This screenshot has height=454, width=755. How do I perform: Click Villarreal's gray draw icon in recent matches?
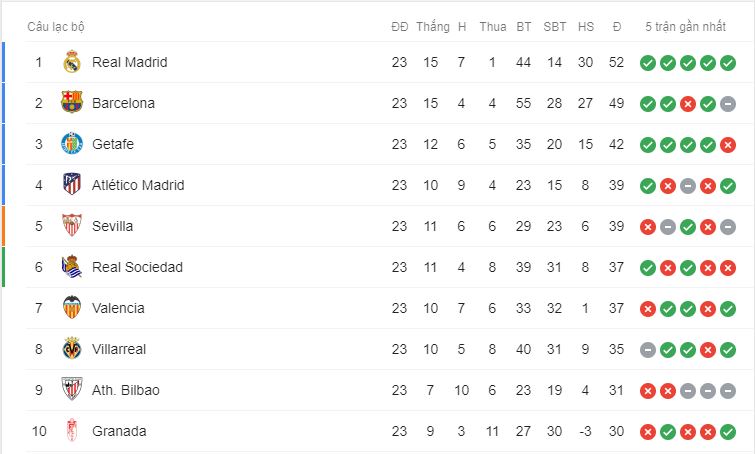(x=648, y=350)
